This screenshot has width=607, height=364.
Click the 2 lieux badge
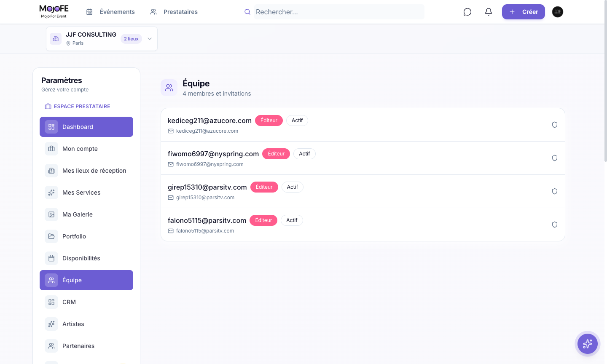coord(131,39)
